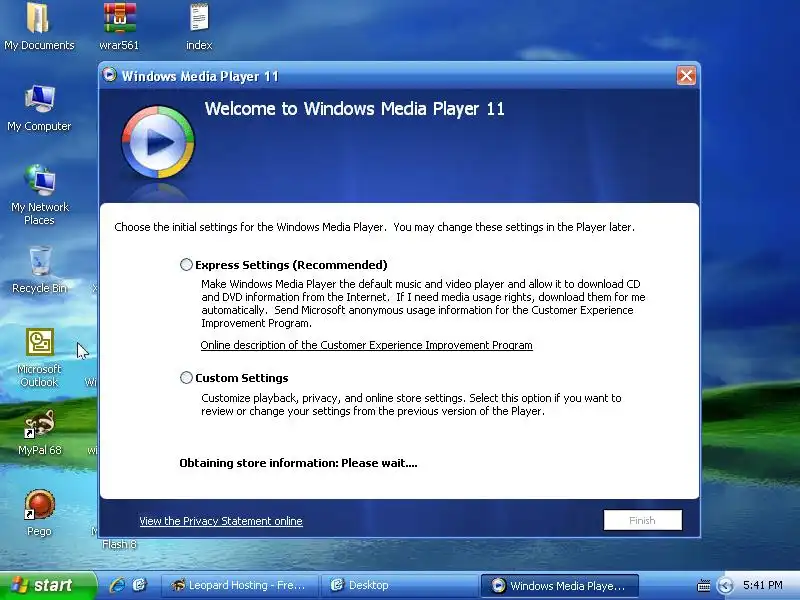Select the index text file icon
Screen dimensions: 800x600
click(x=199, y=27)
